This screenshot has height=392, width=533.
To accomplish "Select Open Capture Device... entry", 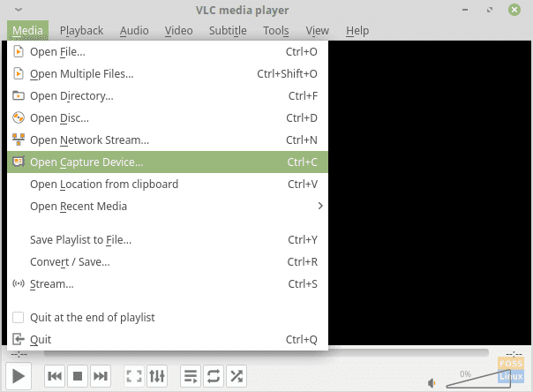I will pyautogui.click(x=168, y=162).
